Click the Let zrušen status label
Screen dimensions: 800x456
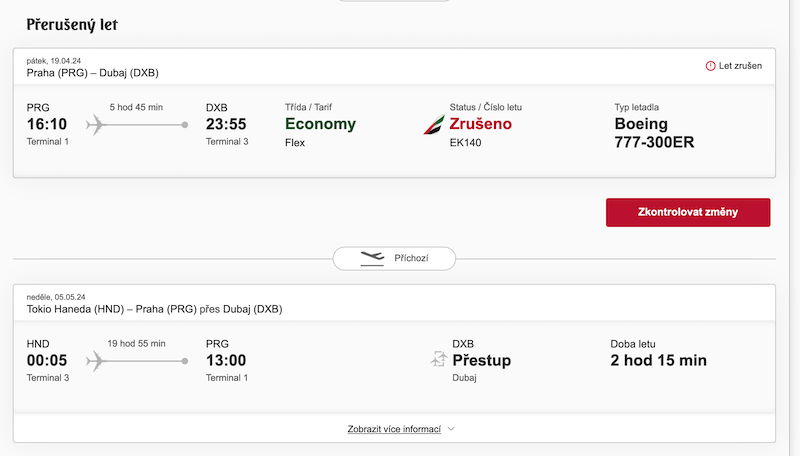point(740,66)
